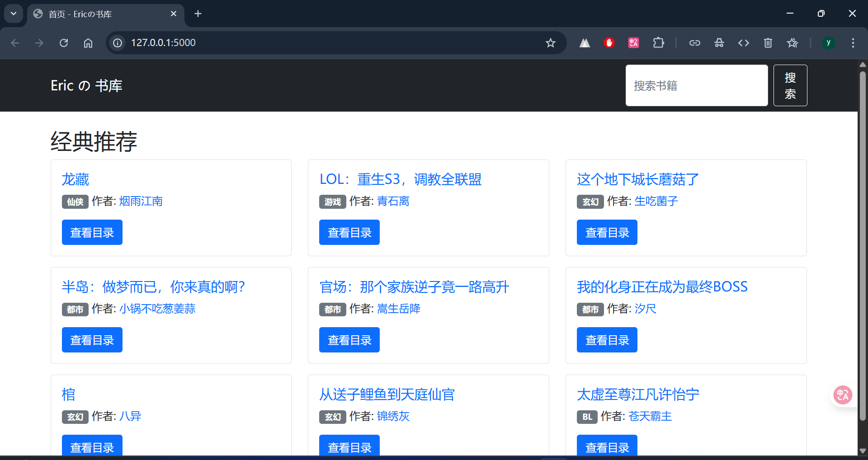Open book LOL：重生S3，调教全联盟

[x=401, y=179]
